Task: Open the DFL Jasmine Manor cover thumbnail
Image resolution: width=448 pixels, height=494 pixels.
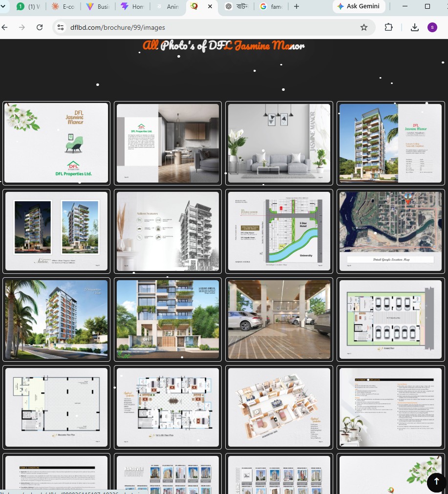Action: click(57, 143)
